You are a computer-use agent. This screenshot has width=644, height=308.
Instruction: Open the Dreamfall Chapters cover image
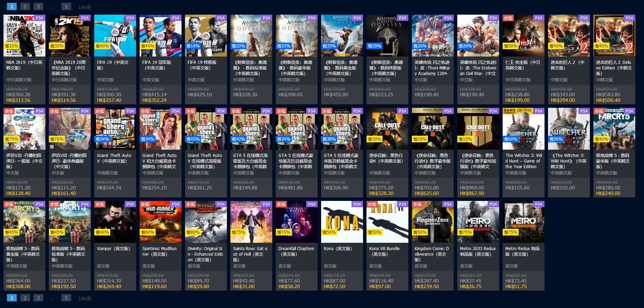click(297, 222)
